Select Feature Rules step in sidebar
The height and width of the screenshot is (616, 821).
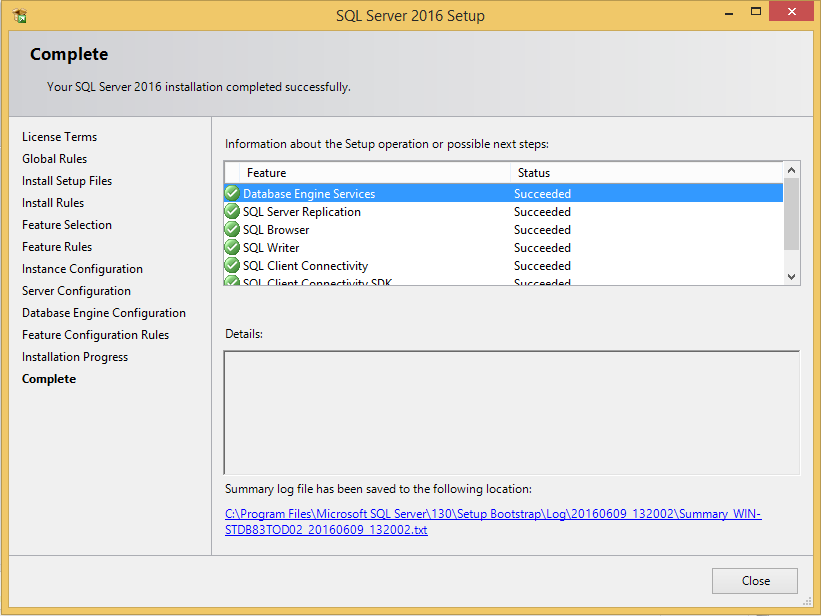[x=57, y=247]
